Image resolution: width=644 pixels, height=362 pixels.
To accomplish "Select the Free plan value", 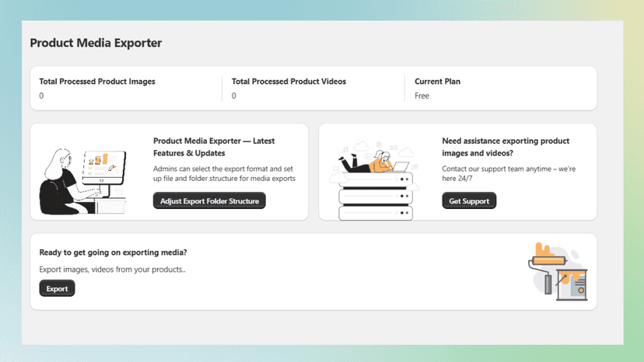I will coord(422,96).
